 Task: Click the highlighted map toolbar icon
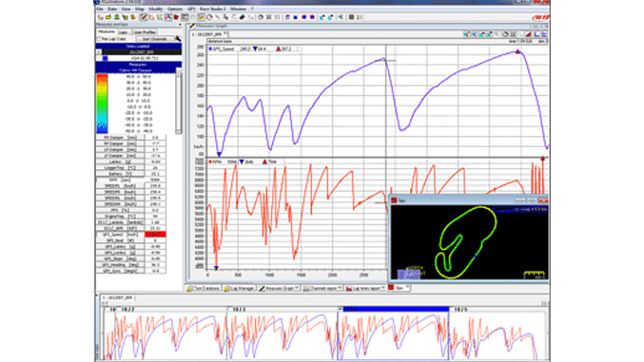pos(201,17)
